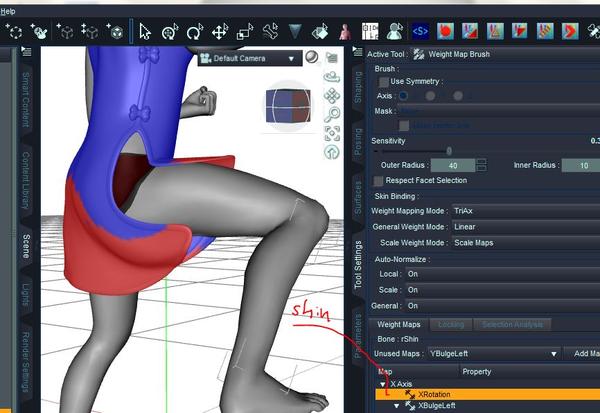
Task: Click the stacked wireframe cubes create icon
Action: pos(90,31)
